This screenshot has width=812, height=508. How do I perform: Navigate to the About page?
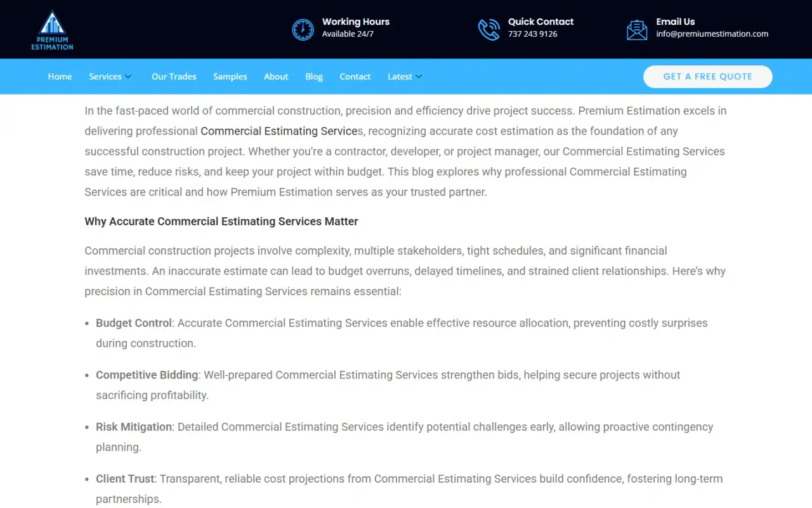[x=276, y=77]
